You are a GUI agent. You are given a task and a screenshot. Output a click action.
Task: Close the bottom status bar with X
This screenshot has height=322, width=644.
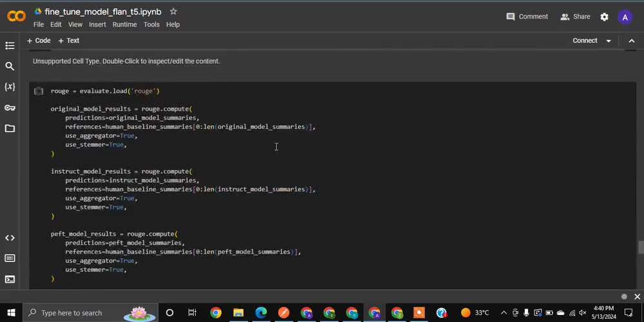(637, 296)
